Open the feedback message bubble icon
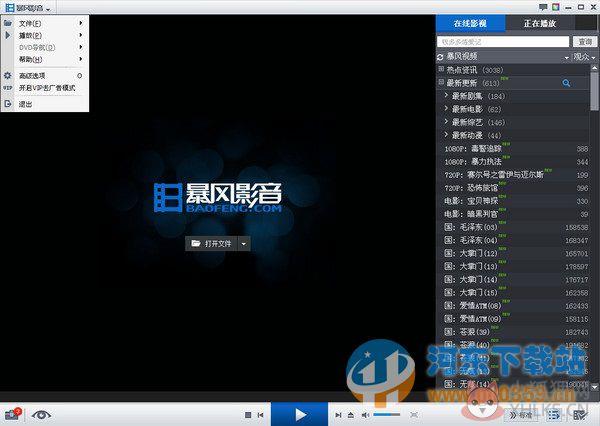The image size is (600, 426). (x=543, y=7)
